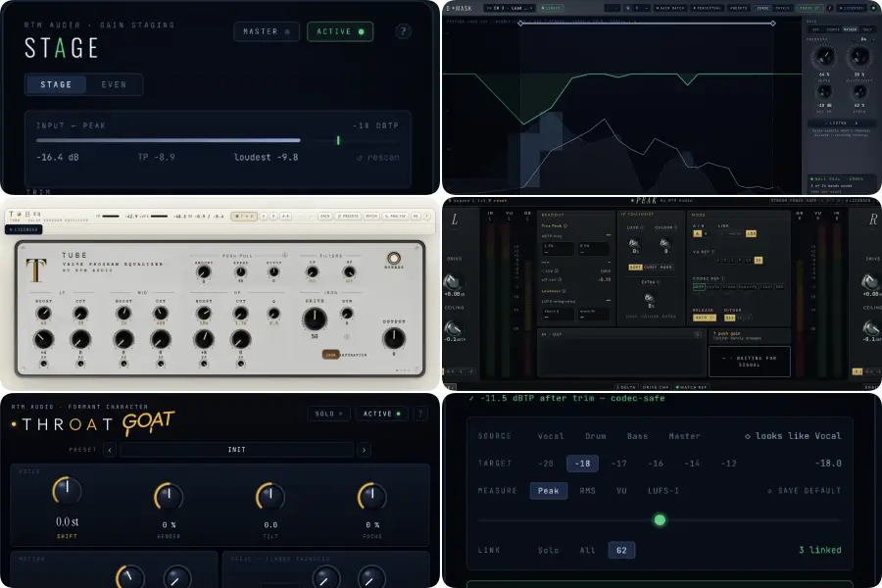This screenshot has width=882, height=588.
Task: Click the Push Pull Pivot knob
Action: pyautogui.click(x=274, y=272)
